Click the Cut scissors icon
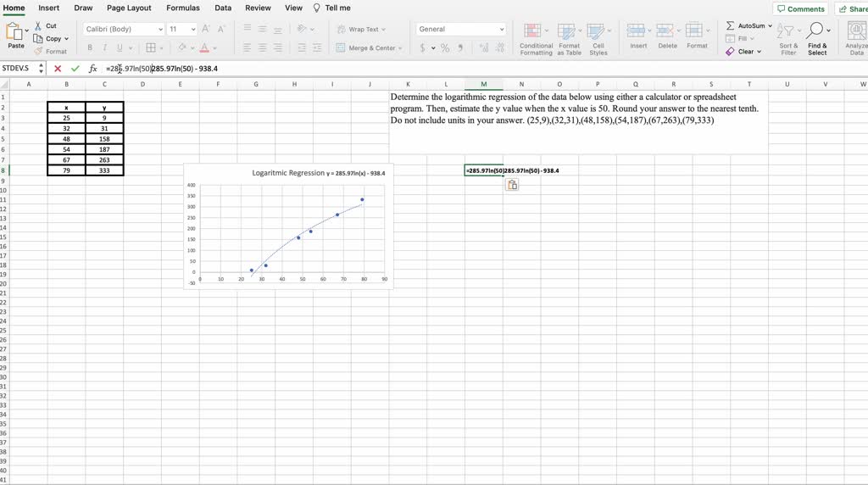 [38, 26]
